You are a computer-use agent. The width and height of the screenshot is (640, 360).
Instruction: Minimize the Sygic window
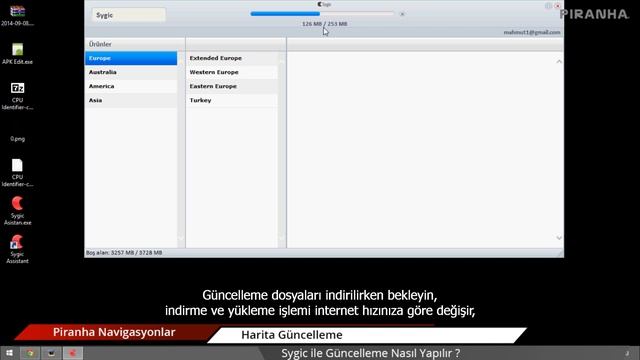pos(548,6)
